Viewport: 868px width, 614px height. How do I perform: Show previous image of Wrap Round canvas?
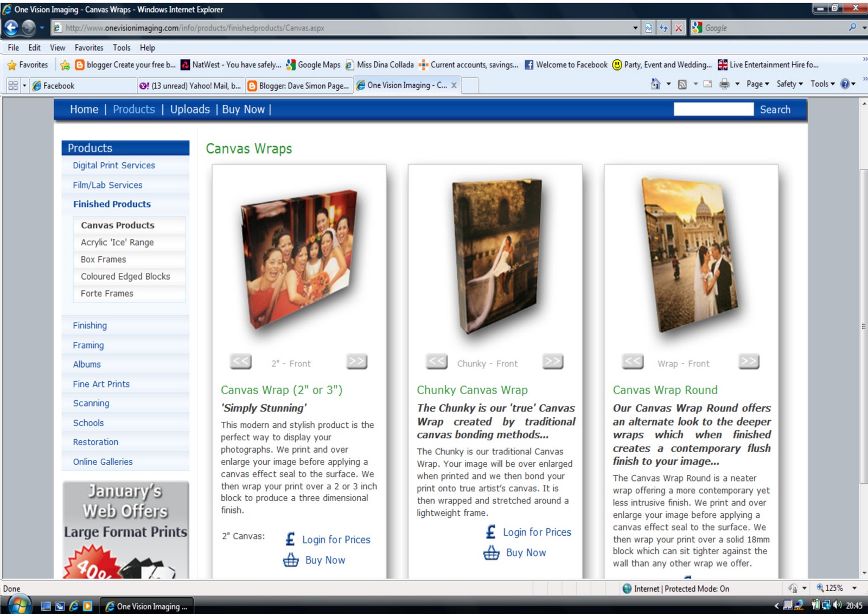coord(633,362)
